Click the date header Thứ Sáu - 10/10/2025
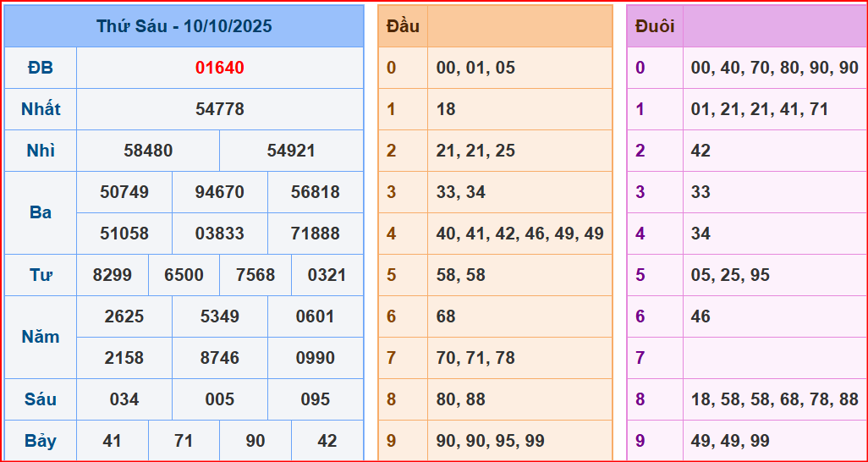The image size is (868, 462). 184,26
